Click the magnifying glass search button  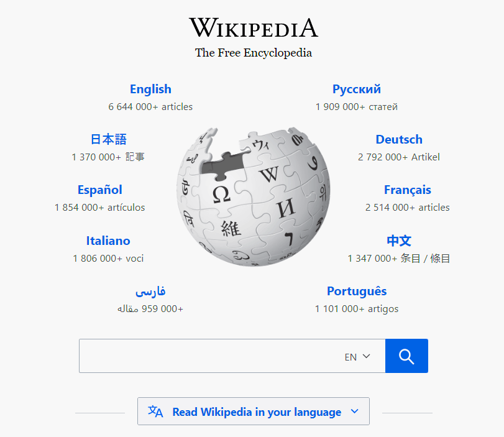click(406, 356)
